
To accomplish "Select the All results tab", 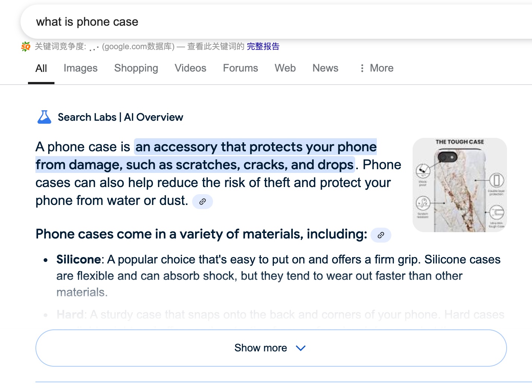I will coord(41,69).
